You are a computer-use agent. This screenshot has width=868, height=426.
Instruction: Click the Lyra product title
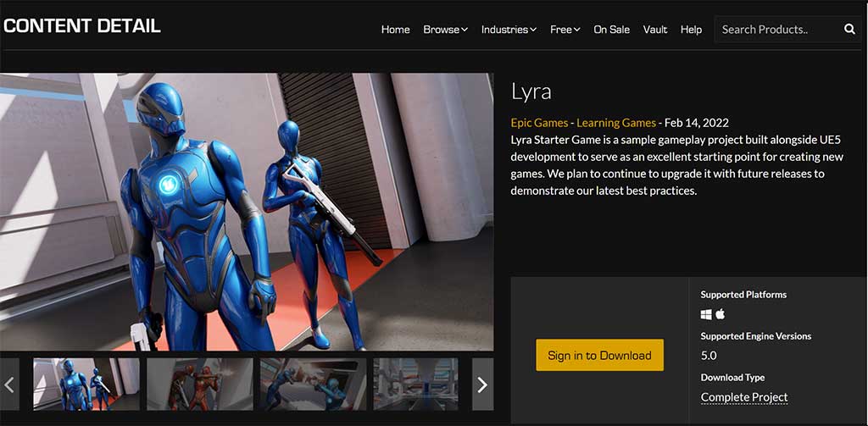tap(531, 92)
